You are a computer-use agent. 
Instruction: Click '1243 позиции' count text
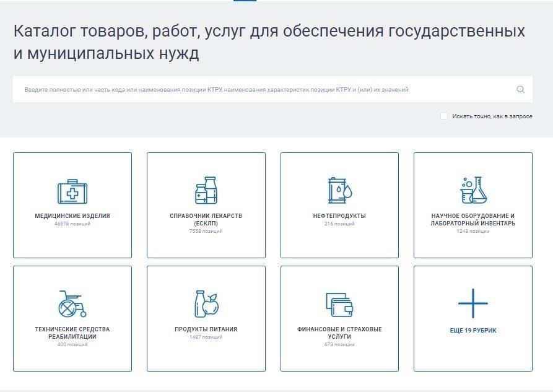pyautogui.click(x=473, y=231)
